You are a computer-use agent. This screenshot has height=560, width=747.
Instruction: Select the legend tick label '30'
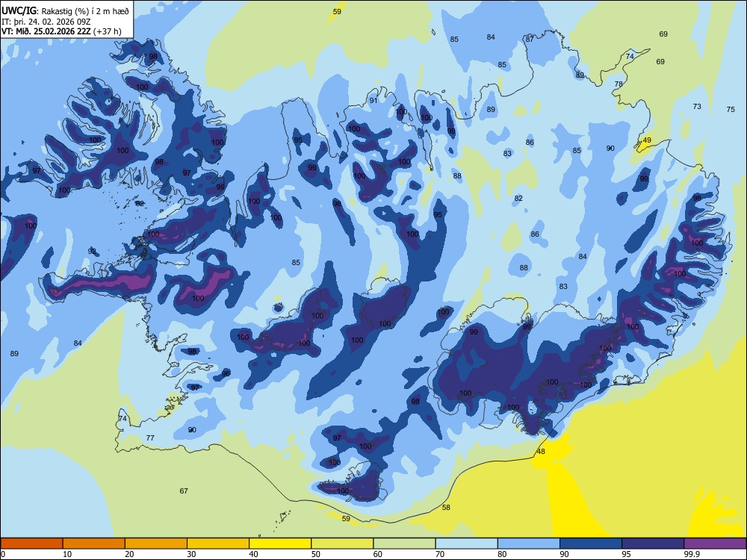pos(191,554)
